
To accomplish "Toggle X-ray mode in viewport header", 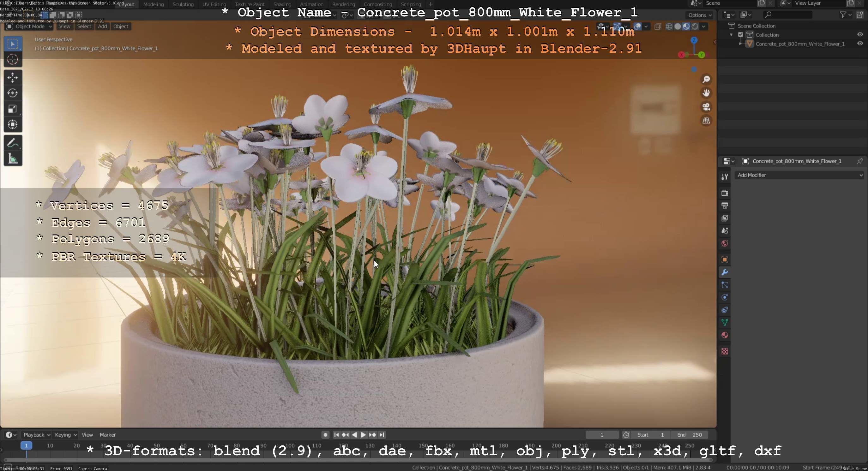I will click(657, 27).
